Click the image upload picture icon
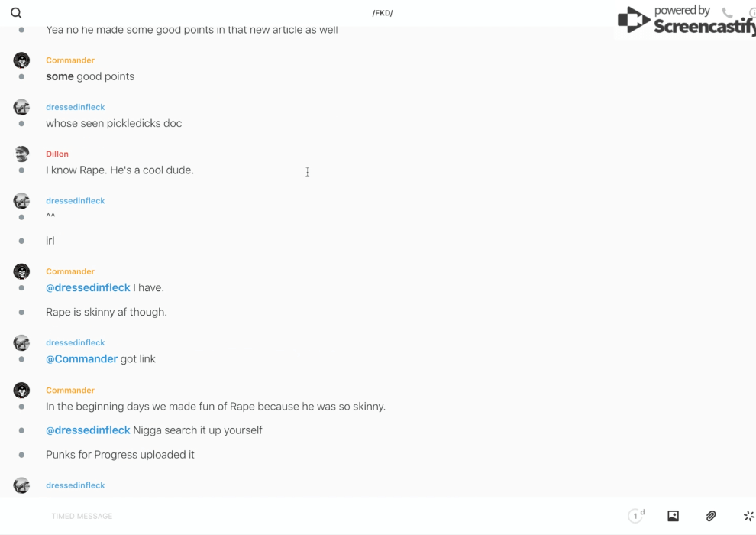756x535 pixels. click(673, 516)
